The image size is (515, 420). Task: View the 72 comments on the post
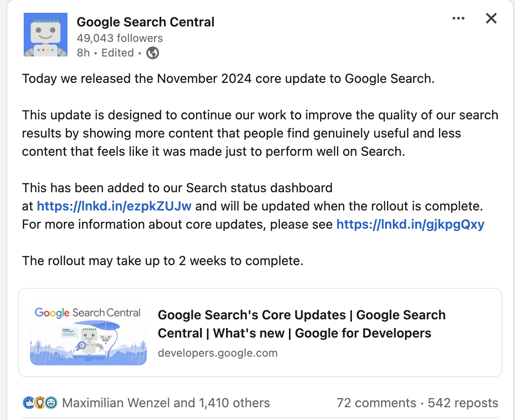point(376,403)
